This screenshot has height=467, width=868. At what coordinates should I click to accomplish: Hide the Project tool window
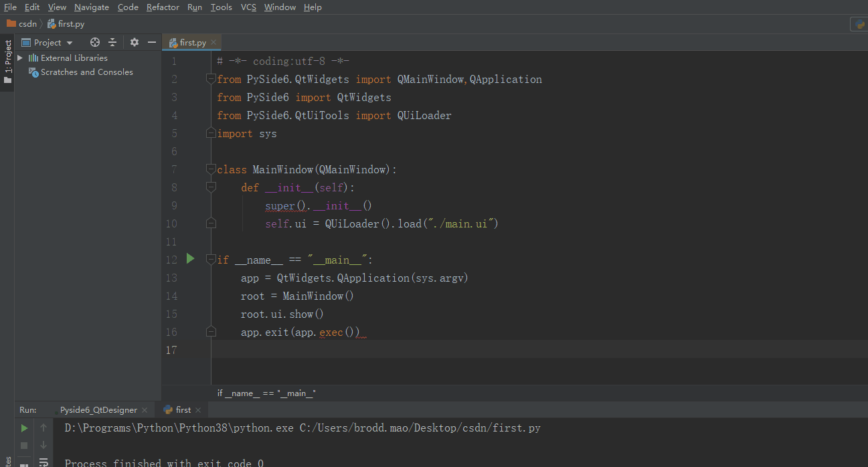pyautogui.click(x=152, y=42)
